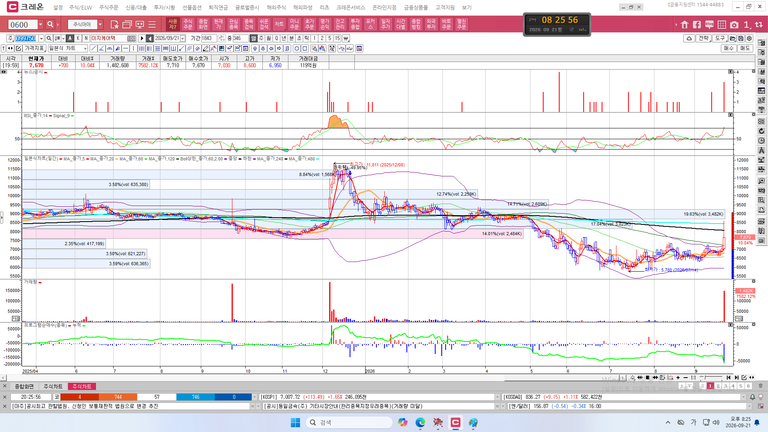Open Microsoft Edge from taskbar
The image size is (768, 432).
tap(420, 422)
